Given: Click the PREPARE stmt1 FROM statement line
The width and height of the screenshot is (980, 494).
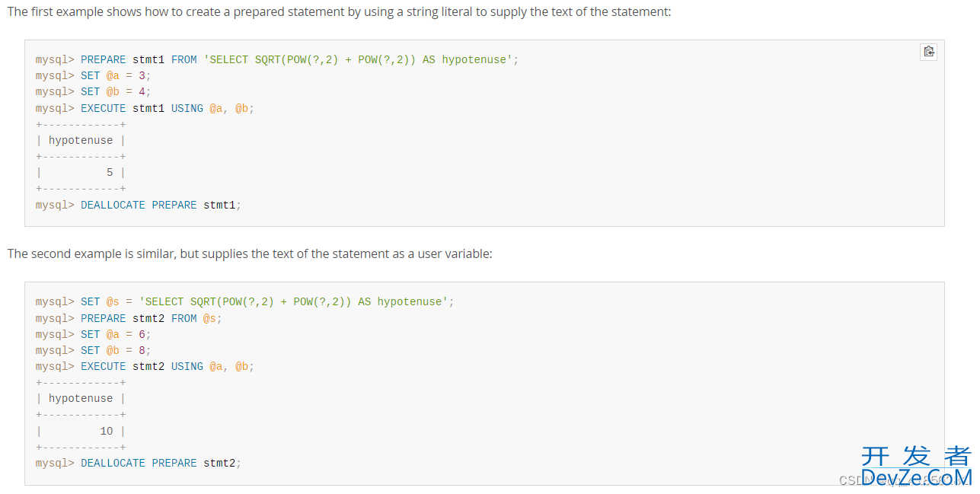Looking at the screenshot, I should click(x=277, y=59).
